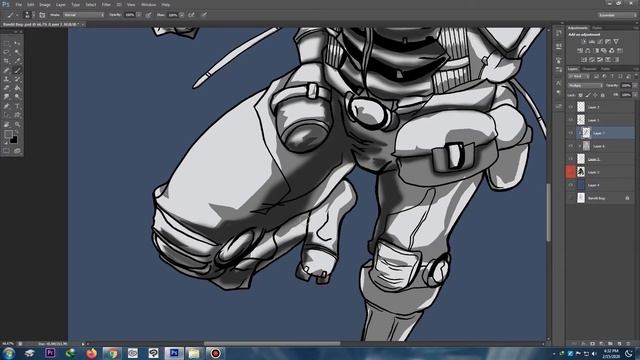Select the Clone Stamp tool
Image resolution: width=640 pixels, height=360 pixels.
pos(6,79)
